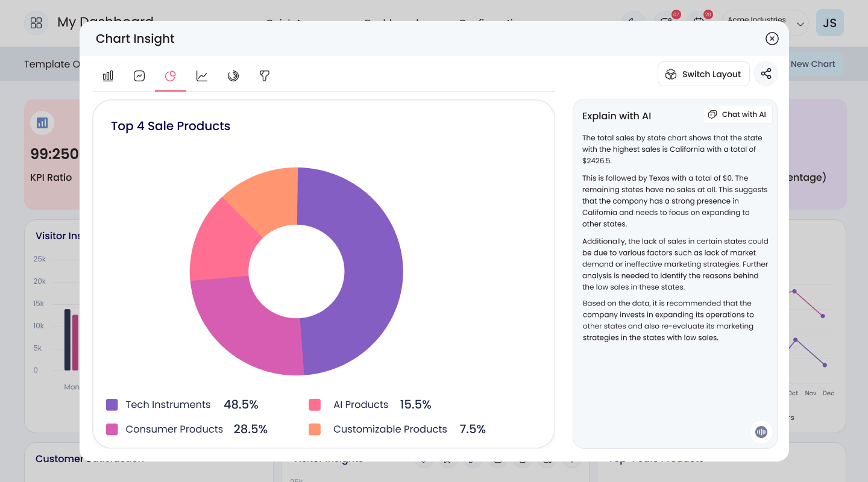The width and height of the screenshot is (868, 482).
Task: Click the KPI Ratio chart icon in background
Action: (x=42, y=123)
